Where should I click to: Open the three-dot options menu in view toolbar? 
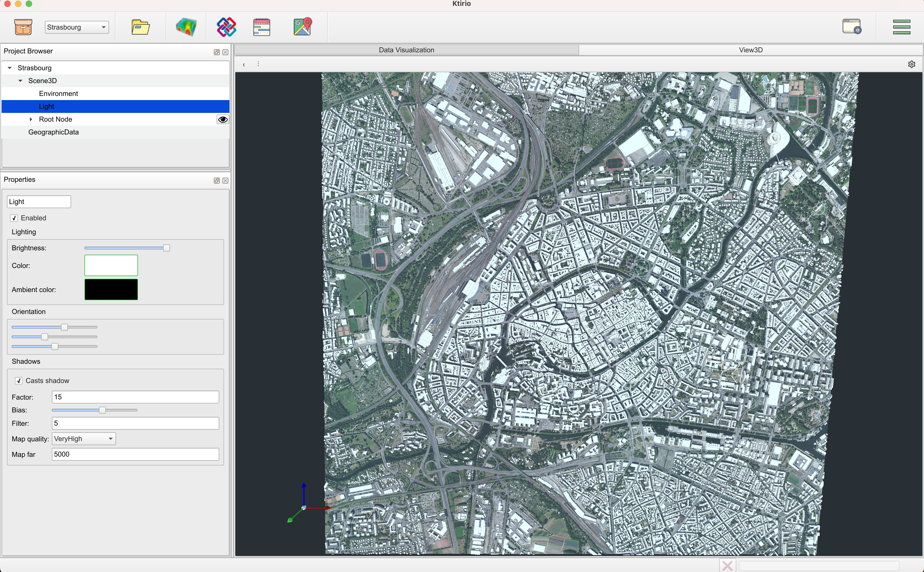coord(258,64)
